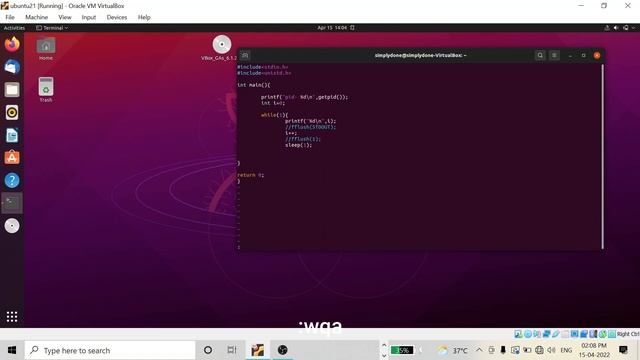Open new tab button in terminal titlebar
640x360 pixels.
pos(245,55)
